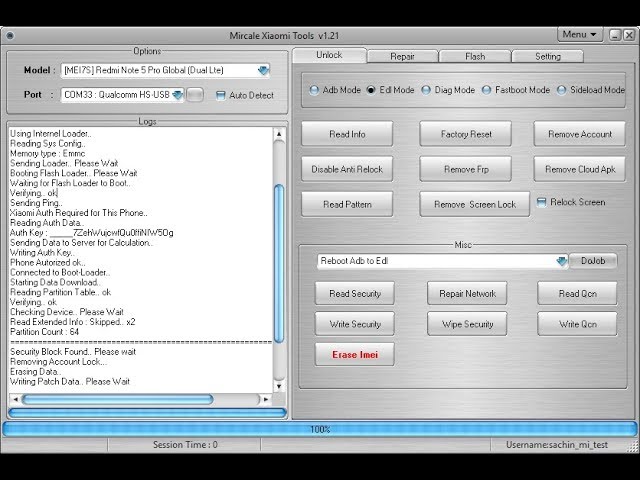The height and width of the screenshot is (480, 640).
Task: Click 'Xiaomi Auth Required for This Phone' line
Action: pyautogui.click(x=79, y=213)
